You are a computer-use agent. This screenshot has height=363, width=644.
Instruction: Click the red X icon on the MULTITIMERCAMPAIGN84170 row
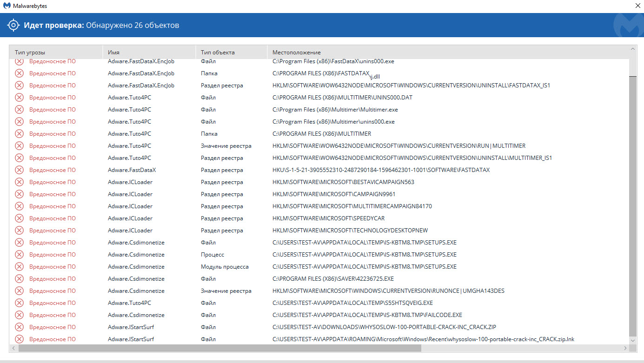click(19, 206)
